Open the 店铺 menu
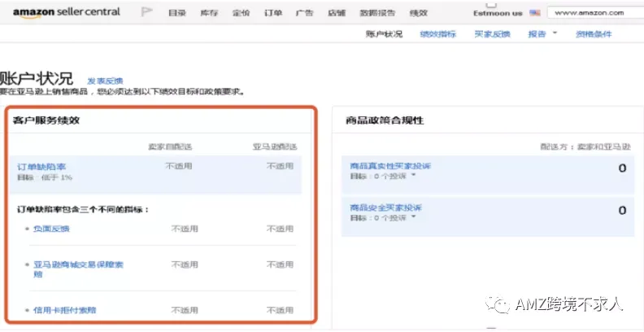 point(337,13)
